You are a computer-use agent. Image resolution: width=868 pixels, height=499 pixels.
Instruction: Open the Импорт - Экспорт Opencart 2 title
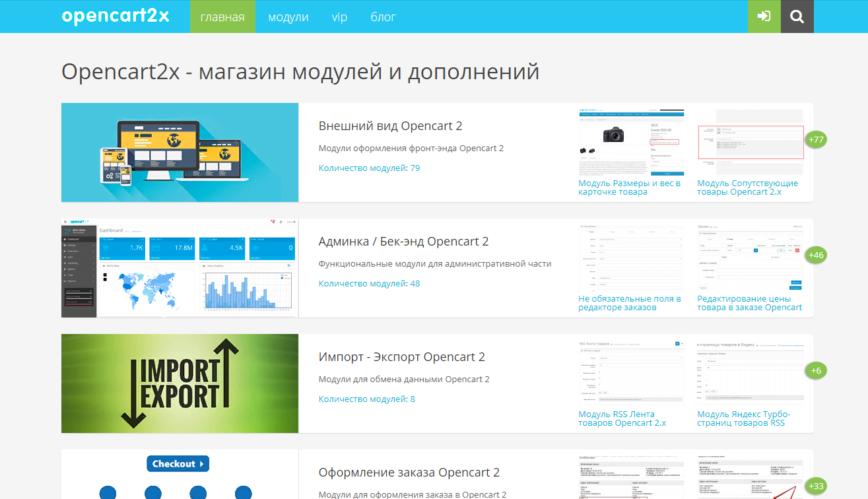click(402, 357)
